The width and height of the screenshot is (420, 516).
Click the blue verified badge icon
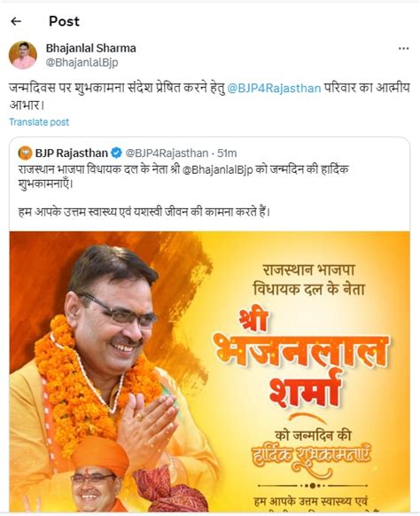point(116,153)
